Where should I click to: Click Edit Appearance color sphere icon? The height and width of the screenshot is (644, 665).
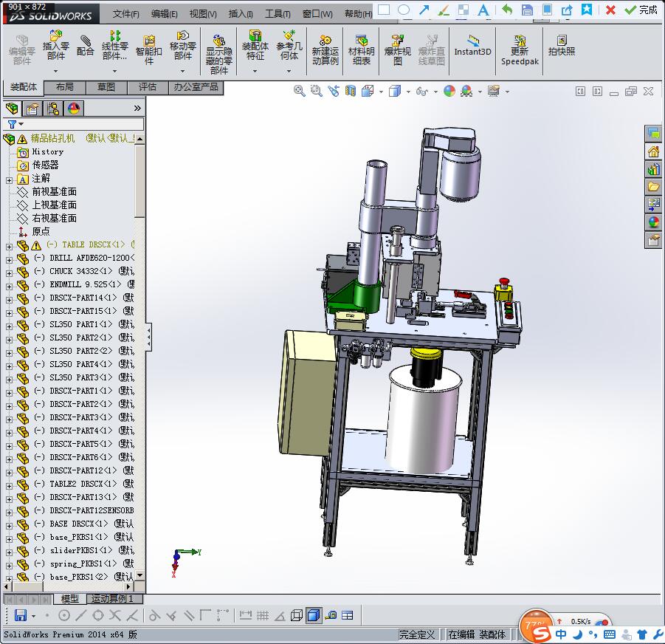pos(449,91)
